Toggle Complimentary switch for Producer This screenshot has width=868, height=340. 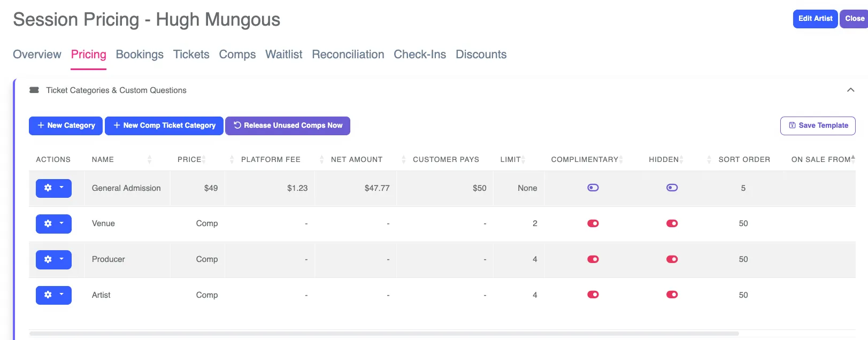pos(593,259)
